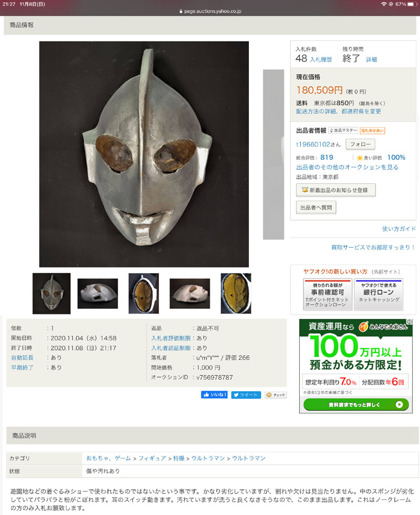Screen dimensions: 420x515
Task: Open the 特撮 category breadcrumb
Action: pyautogui.click(x=179, y=458)
